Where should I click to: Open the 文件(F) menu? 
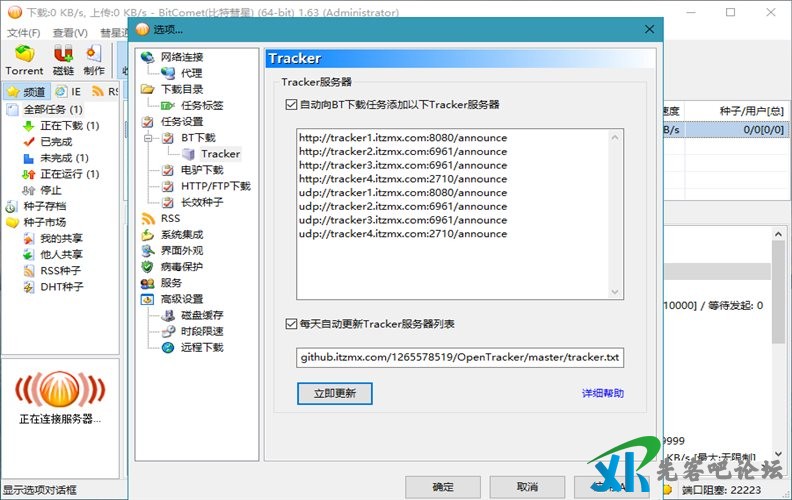(x=23, y=33)
